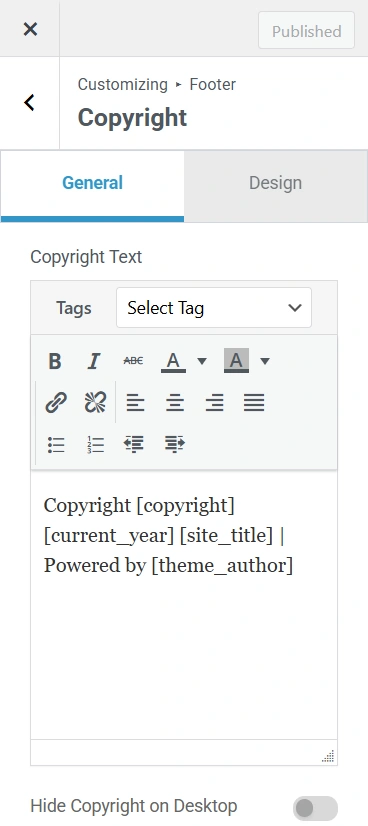The height and width of the screenshot is (826, 368).
Task: Decrease text indent
Action: click(x=134, y=445)
